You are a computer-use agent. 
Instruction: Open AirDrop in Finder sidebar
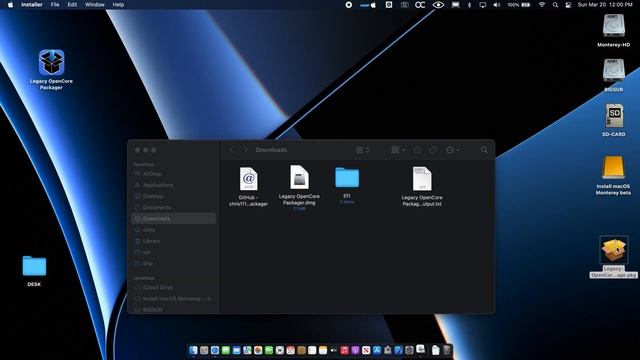pos(173,174)
